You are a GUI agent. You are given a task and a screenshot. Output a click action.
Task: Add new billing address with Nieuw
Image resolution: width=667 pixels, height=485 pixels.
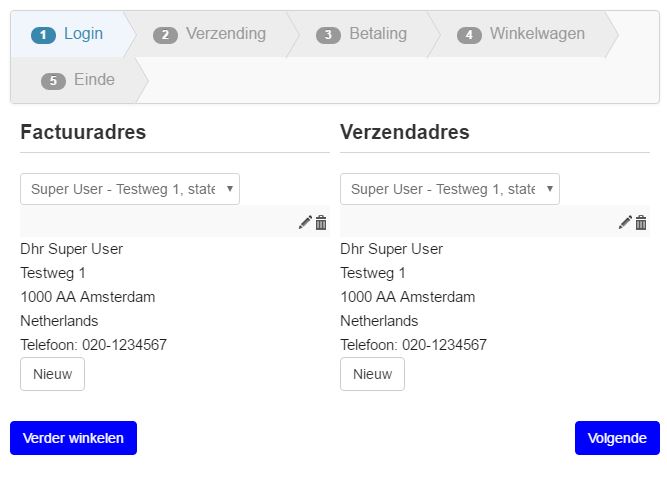[52, 374]
